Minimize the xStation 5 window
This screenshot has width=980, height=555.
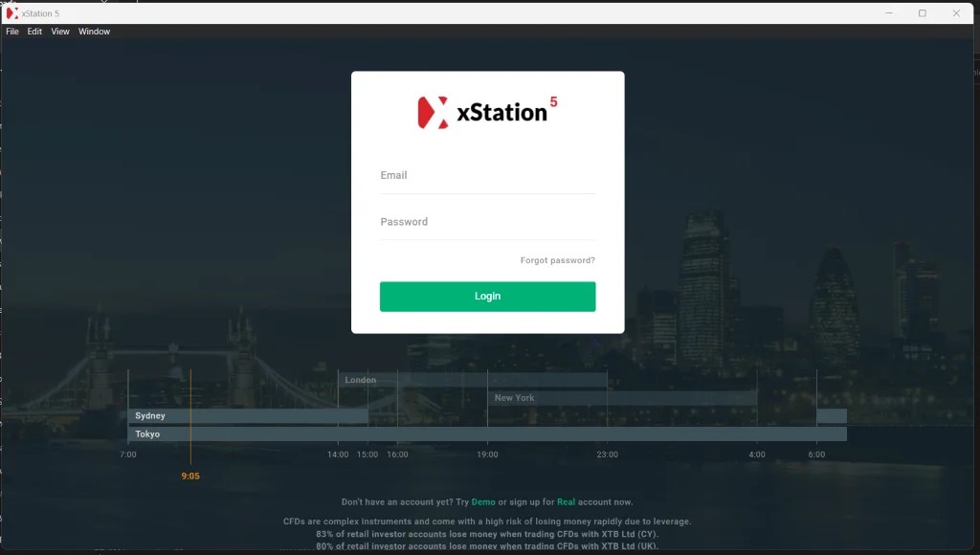889,13
